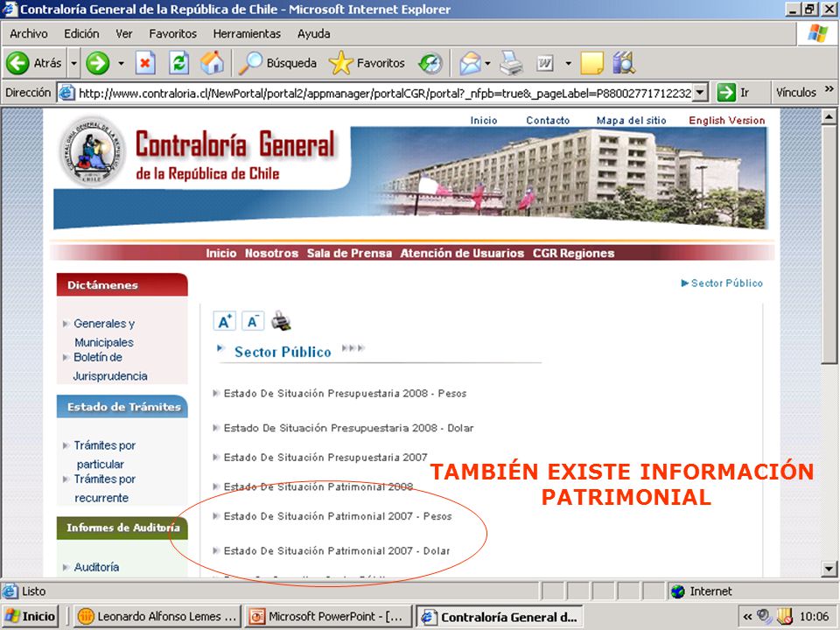
Task: Open the Herramientas menu
Action: point(247,34)
